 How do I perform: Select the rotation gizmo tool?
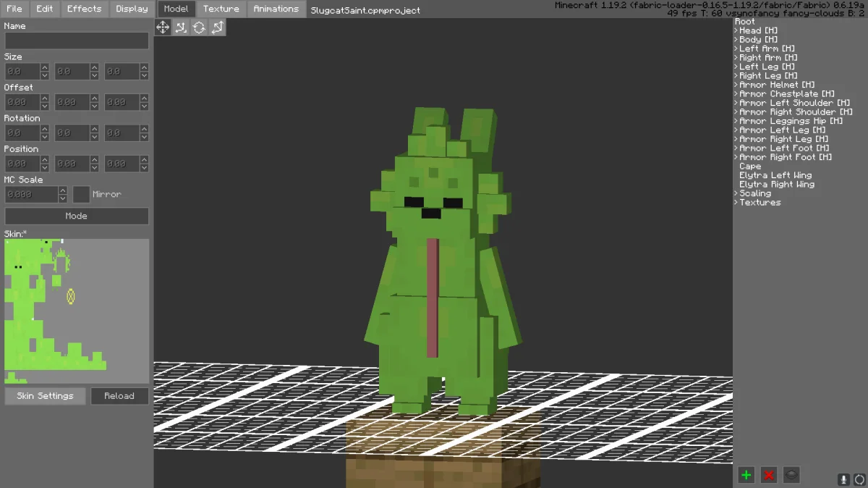point(199,28)
